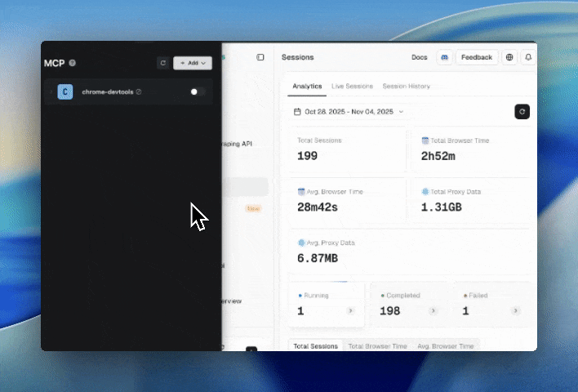Open the Discord community icon
578x392 pixels.
tap(443, 57)
